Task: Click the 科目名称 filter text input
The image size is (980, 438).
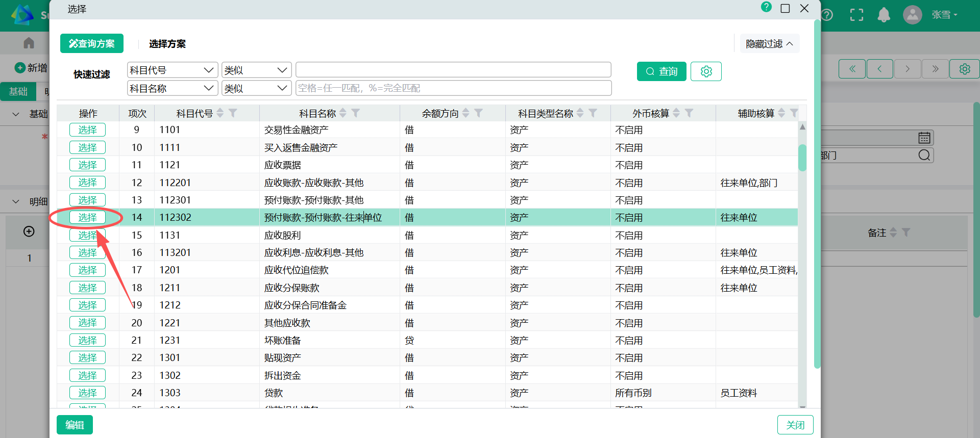Action: pyautogui.click(x=453, y=88)
